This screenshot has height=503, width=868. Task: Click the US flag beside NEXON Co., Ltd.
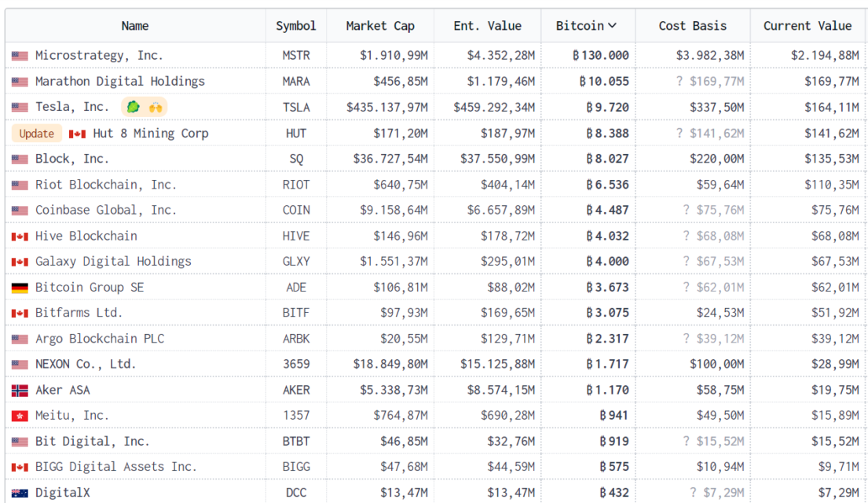(x=20, y=365)
